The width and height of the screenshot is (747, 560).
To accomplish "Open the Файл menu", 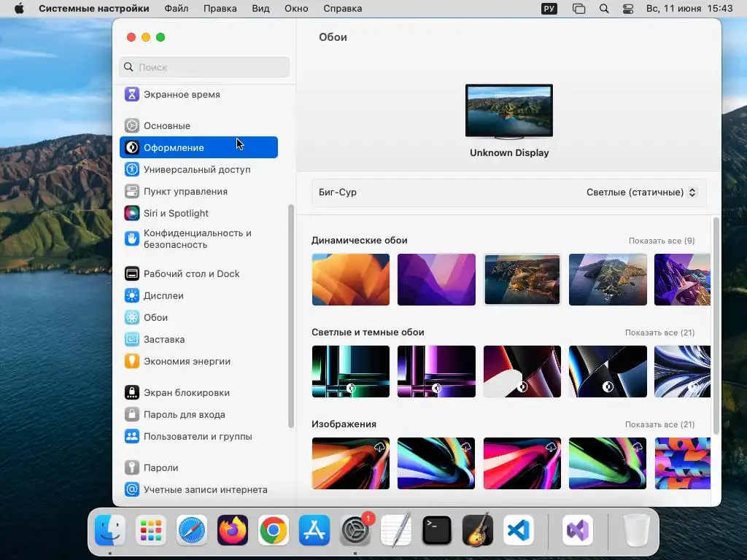I will pyautogui.click(x=177, y=9).
